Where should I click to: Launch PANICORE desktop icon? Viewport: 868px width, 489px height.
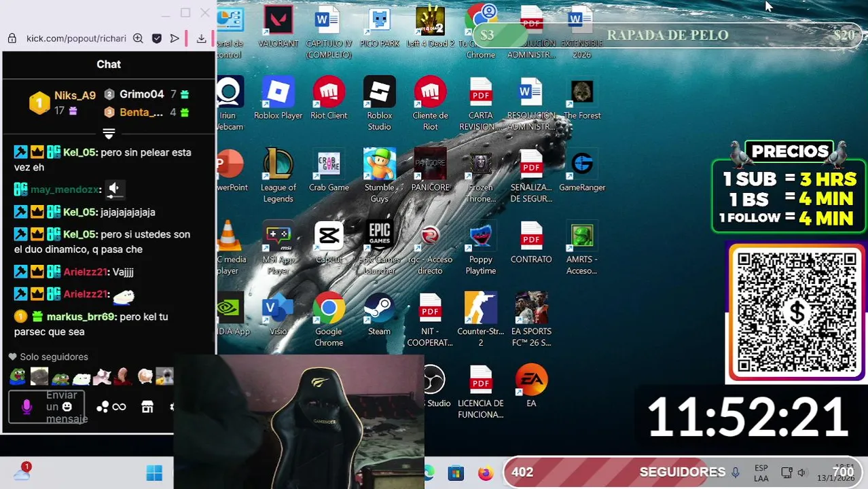(430, 171)
